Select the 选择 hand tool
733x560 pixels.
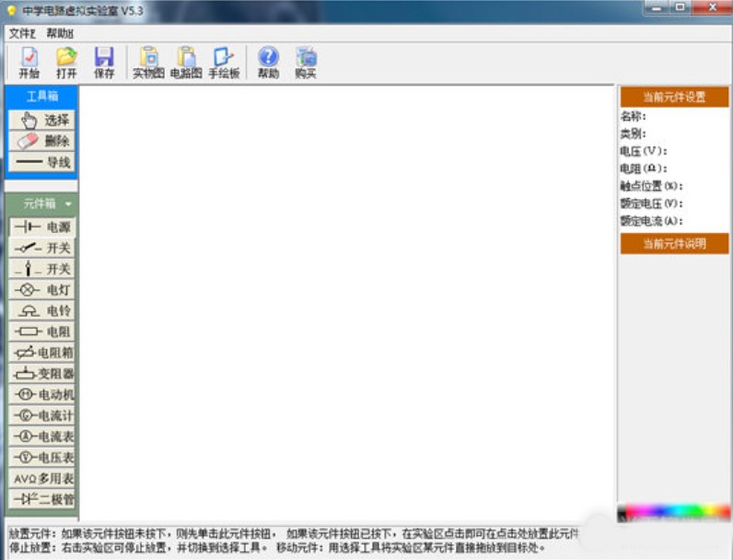tap(41, 120)
